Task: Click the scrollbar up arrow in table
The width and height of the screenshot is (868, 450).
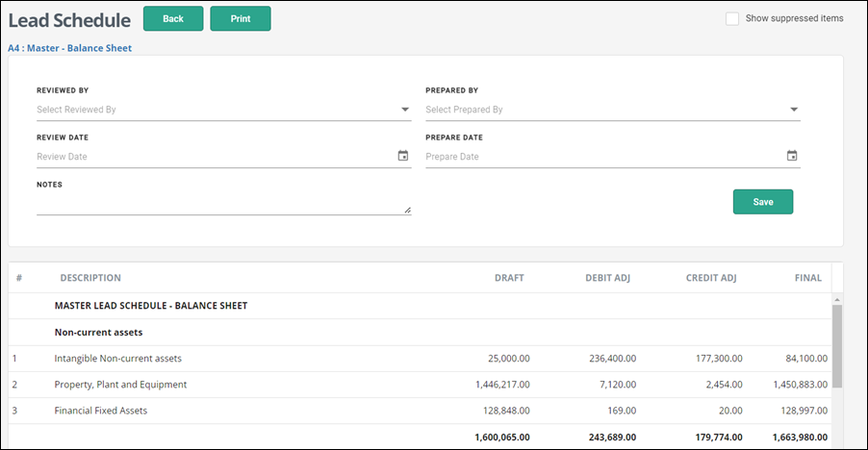Action: point(837,300)
